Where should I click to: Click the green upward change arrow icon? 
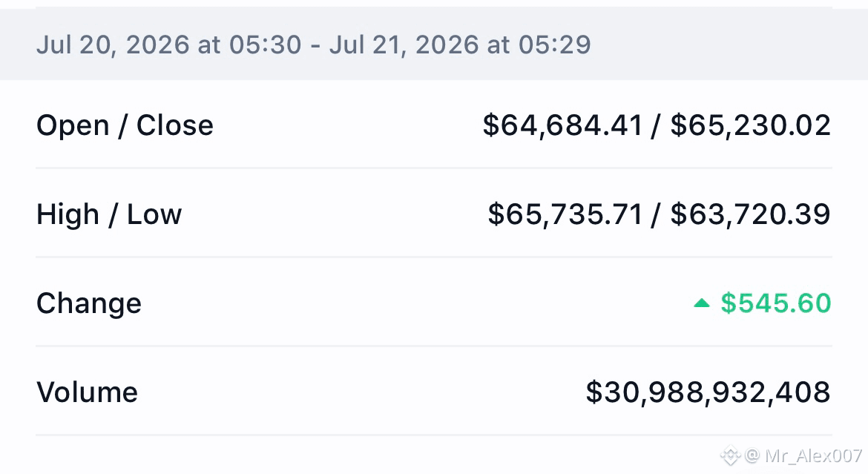701,303
